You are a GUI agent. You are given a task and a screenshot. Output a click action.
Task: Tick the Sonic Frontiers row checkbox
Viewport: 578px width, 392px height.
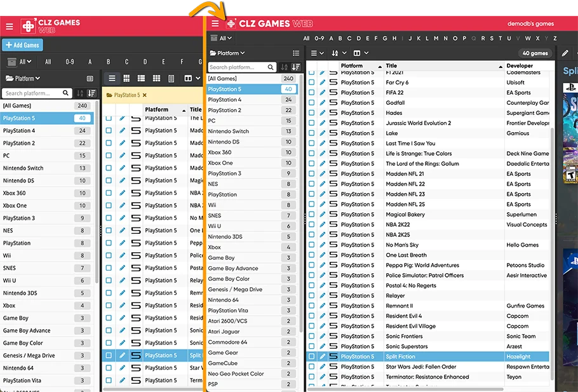pyautogui.click(x=311, y=336)
